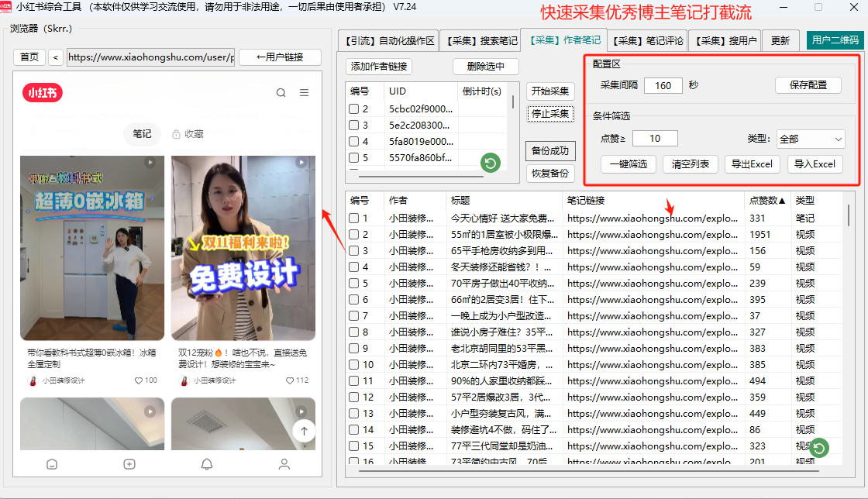Click the Xiaohongshu (小红书) red logo

point(43,93)
